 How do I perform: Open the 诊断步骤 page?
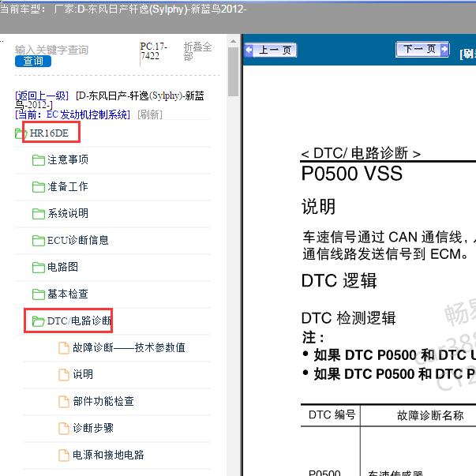(93, 428)
